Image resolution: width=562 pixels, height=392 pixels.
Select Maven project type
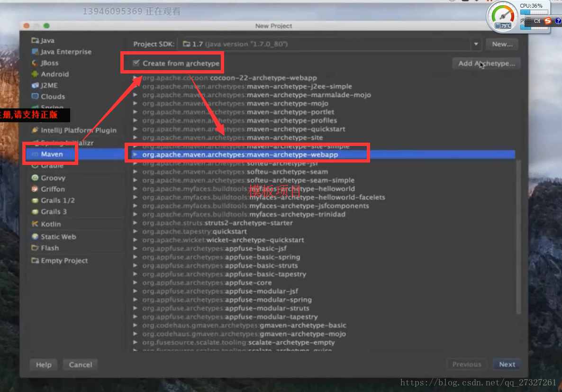click(75, 154)
